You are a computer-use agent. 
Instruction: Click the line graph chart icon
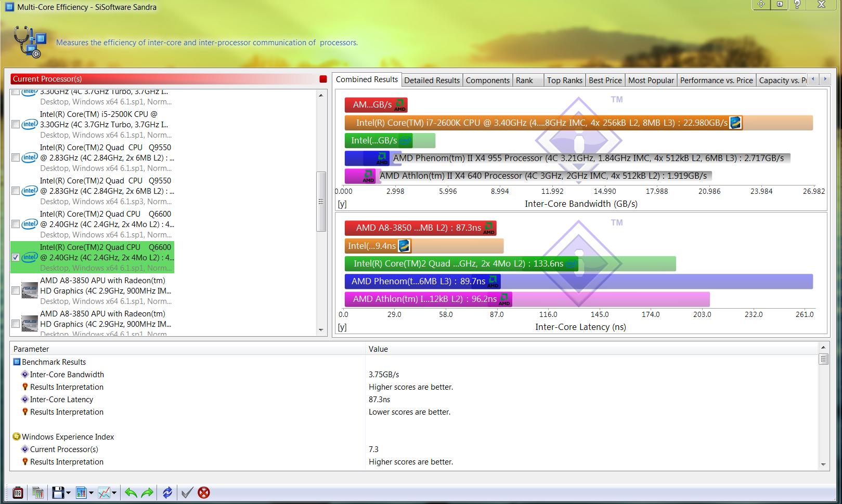pyautogui.click(x=104, y=493)
